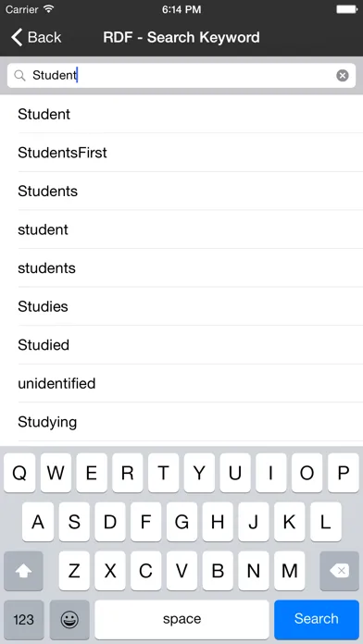Screen dimensions: 363x644
Task: Tap the space bar key
Action: coord(181,619)
